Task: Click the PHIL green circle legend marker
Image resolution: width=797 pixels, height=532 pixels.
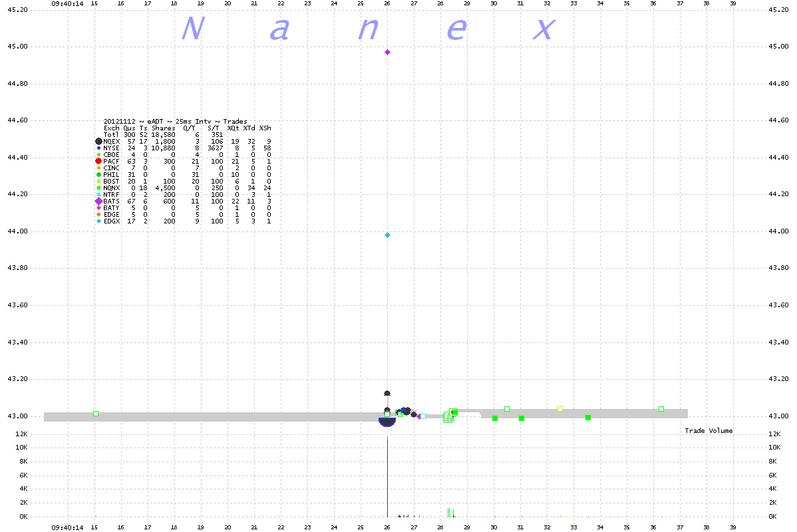Action: pyautogui.click(x=98, y=175)
